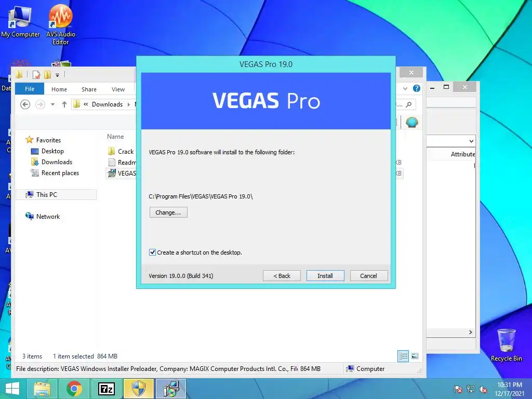
Task: Expand the Downloads breadcrumb chevron
Action: pos(129,104)
